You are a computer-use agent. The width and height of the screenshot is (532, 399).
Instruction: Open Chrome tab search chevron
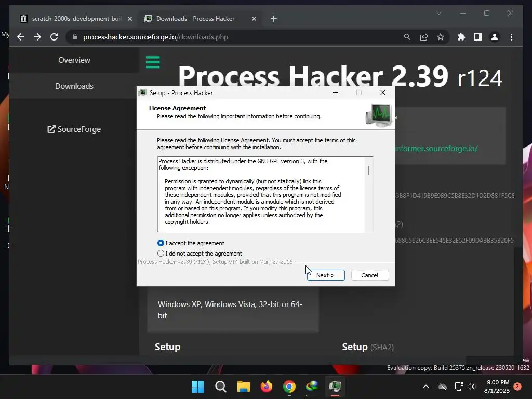(x=439, y=13)
